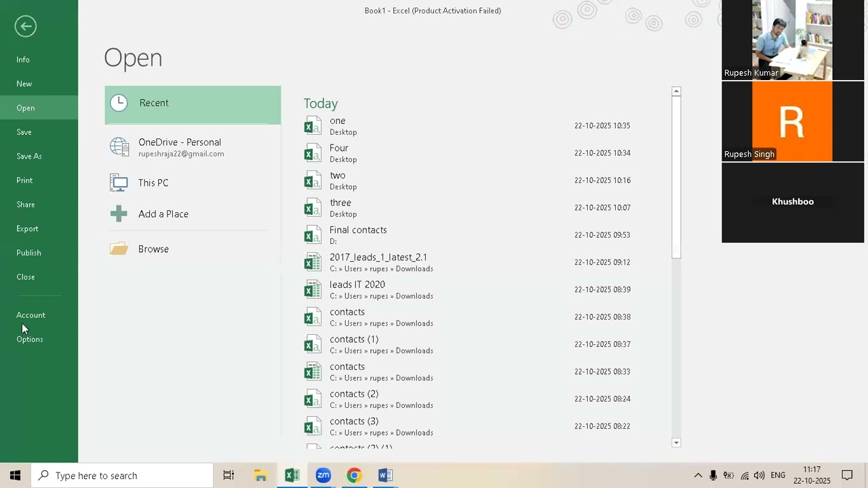
Task: Open the Account page
Action: point(31,315)
